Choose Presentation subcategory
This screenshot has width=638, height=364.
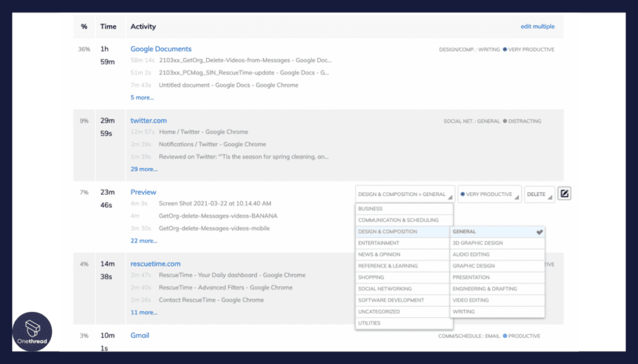[497, 277]
